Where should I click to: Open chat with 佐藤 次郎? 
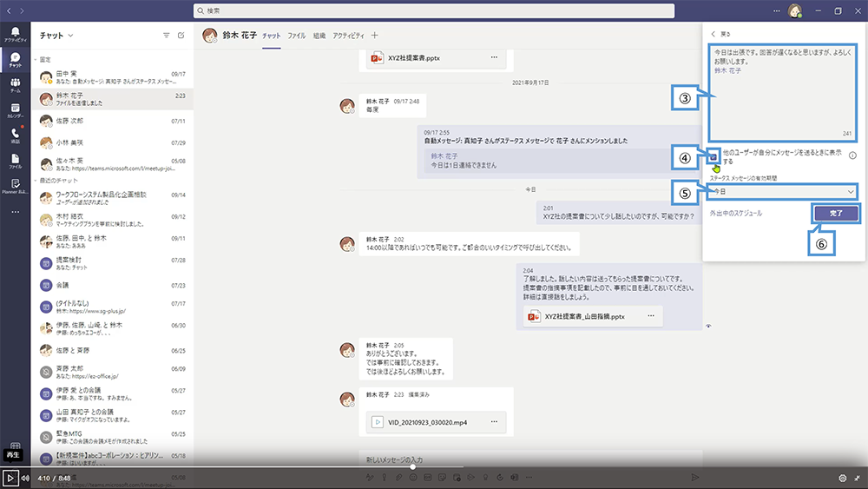coord(113,121)
